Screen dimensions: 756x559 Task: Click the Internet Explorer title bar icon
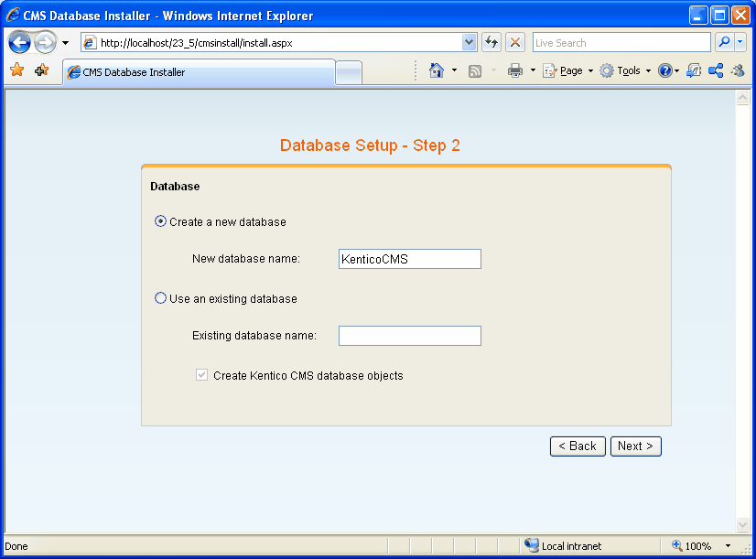pos(13,15)
